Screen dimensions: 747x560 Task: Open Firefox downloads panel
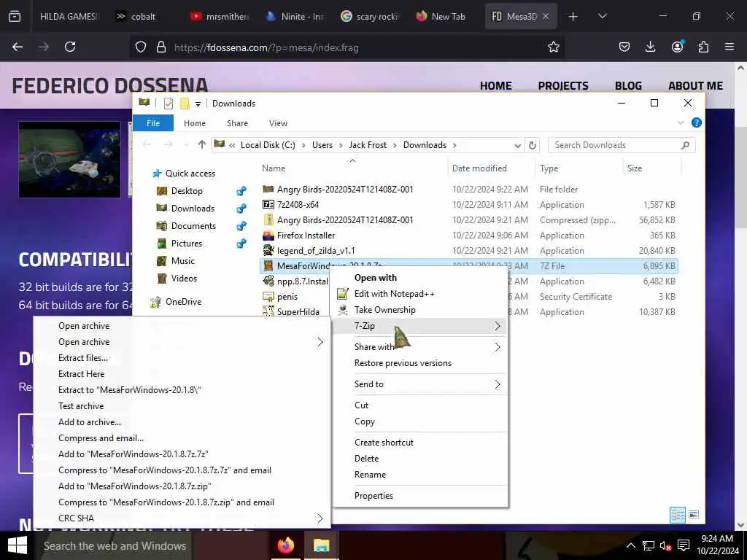coord(650,47)
